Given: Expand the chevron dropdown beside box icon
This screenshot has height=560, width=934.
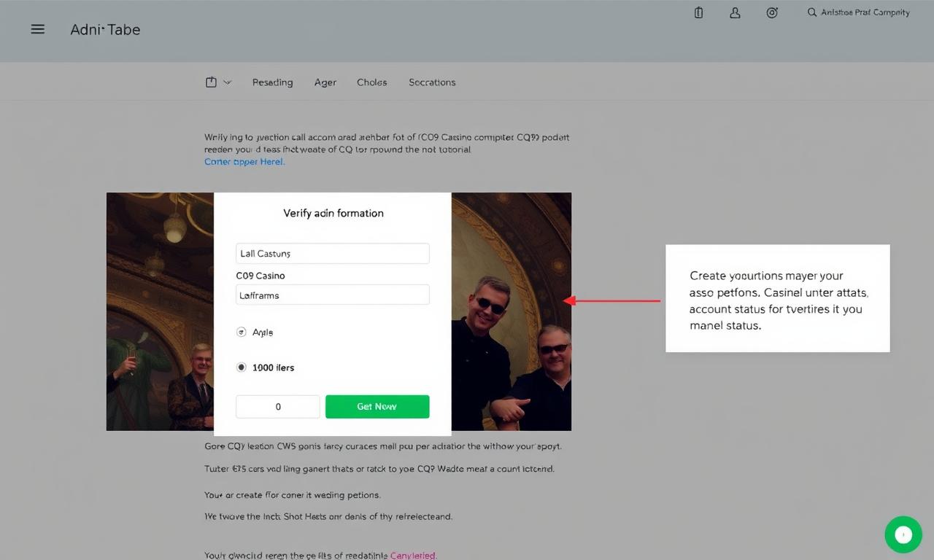Looking at the screenshot, I should tap(228, 82).
